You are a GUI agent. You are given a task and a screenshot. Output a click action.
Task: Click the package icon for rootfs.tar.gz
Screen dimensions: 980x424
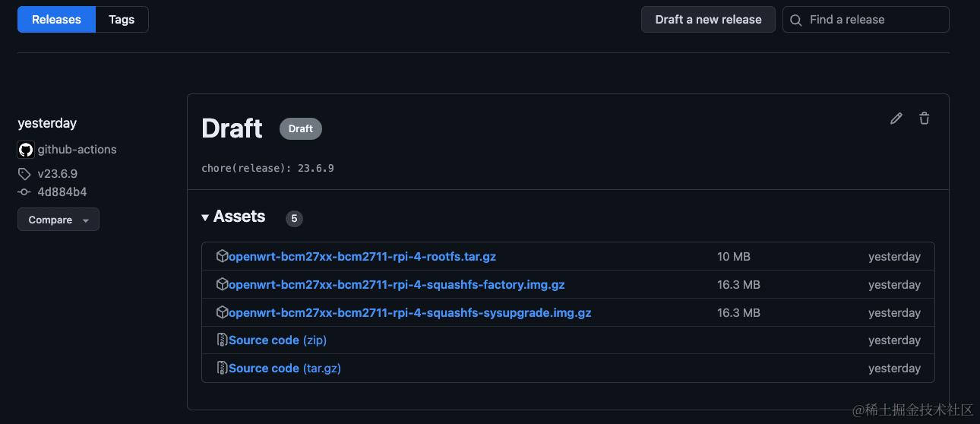[222, 256]
